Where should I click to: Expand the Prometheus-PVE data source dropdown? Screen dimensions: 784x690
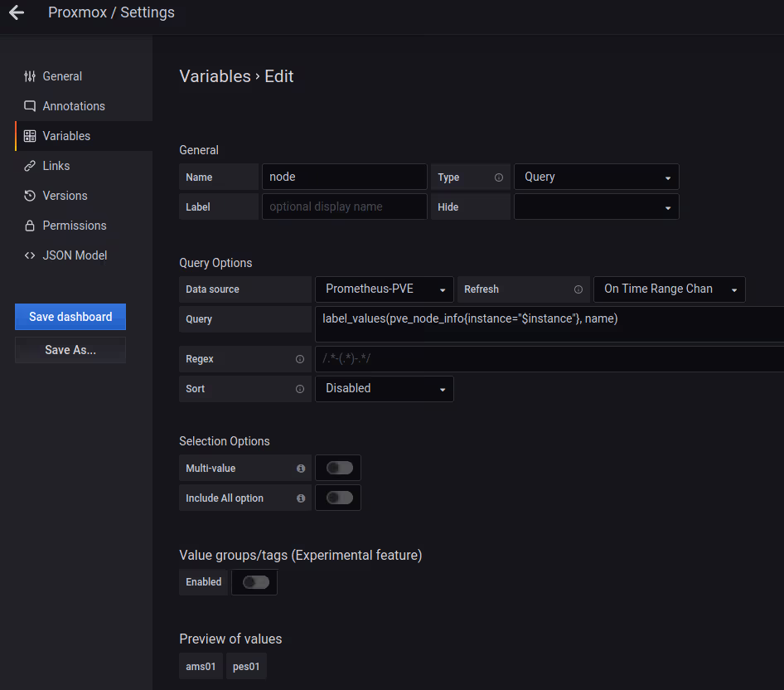385,289
